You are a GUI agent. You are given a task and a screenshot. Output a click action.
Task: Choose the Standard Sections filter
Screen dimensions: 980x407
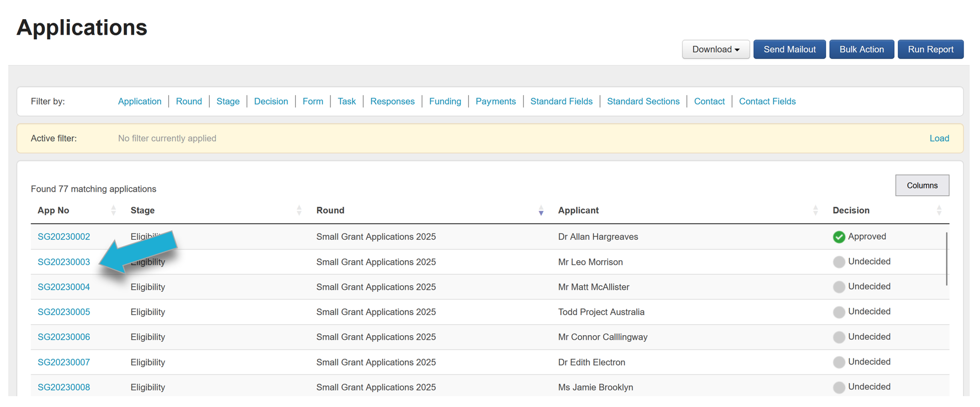[643, 101]
